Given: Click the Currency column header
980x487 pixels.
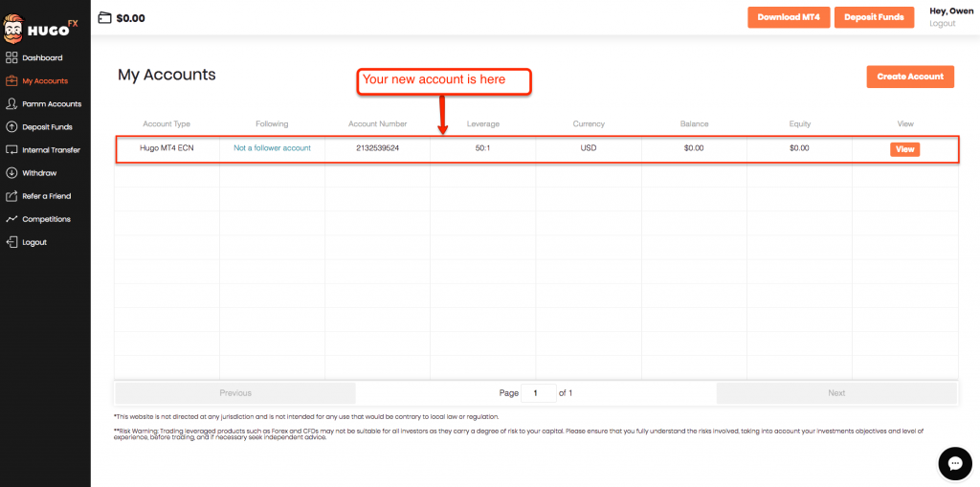Looking at the screenshot, I should (x=589, y=123).
